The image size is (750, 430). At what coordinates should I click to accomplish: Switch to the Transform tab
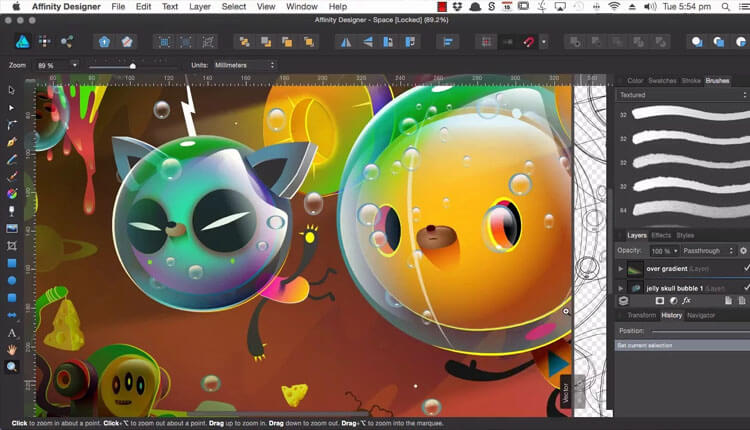(x=641, y=315)
